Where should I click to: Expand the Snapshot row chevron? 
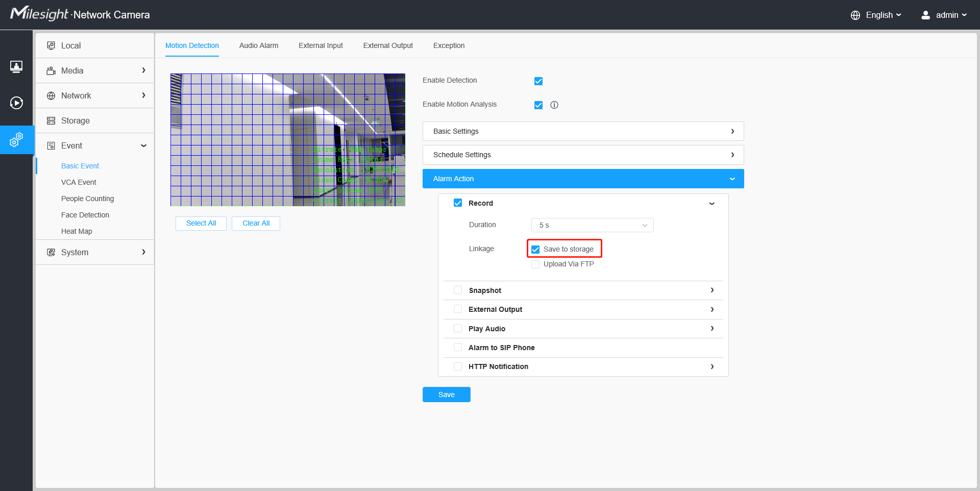click(x=712, y=290)
